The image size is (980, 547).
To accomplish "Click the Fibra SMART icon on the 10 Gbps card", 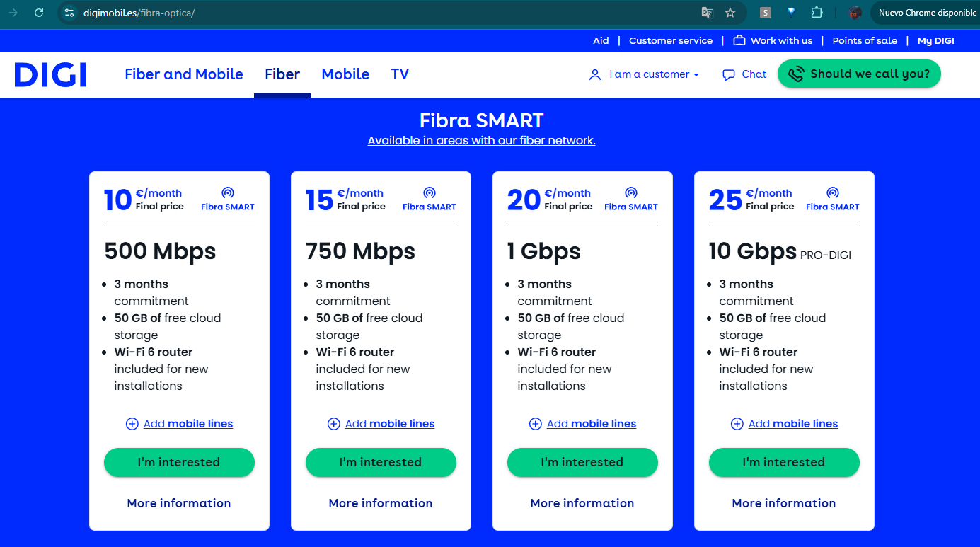I will coord(833,192).
